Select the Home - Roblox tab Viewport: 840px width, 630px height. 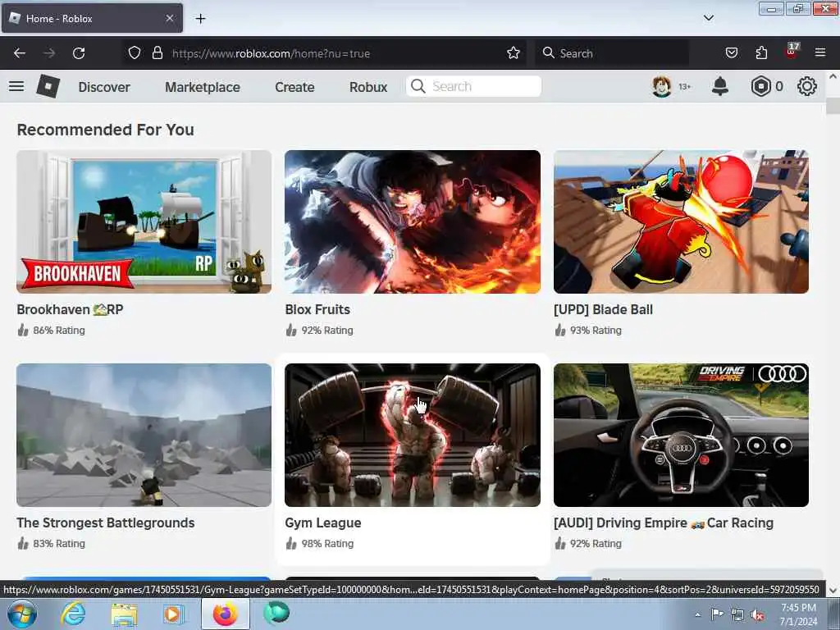[x=92, y=18]
